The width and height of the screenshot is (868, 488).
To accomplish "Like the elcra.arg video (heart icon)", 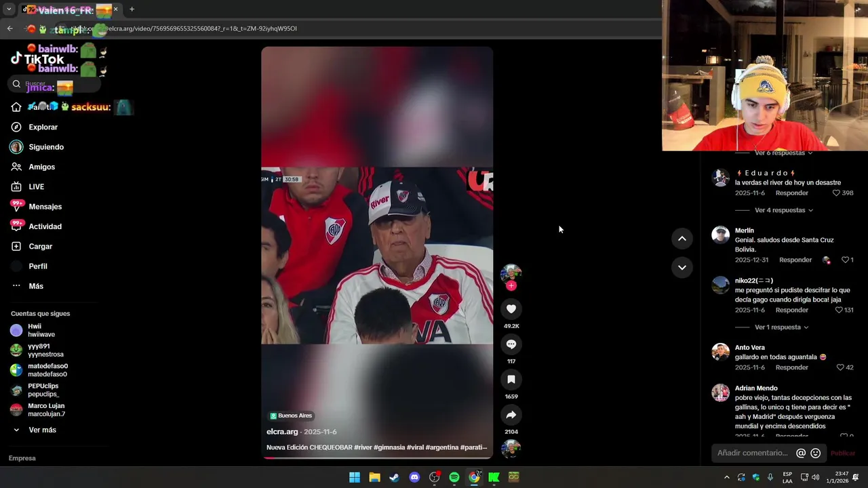I will pyautogui.click(x=511, y=309).
